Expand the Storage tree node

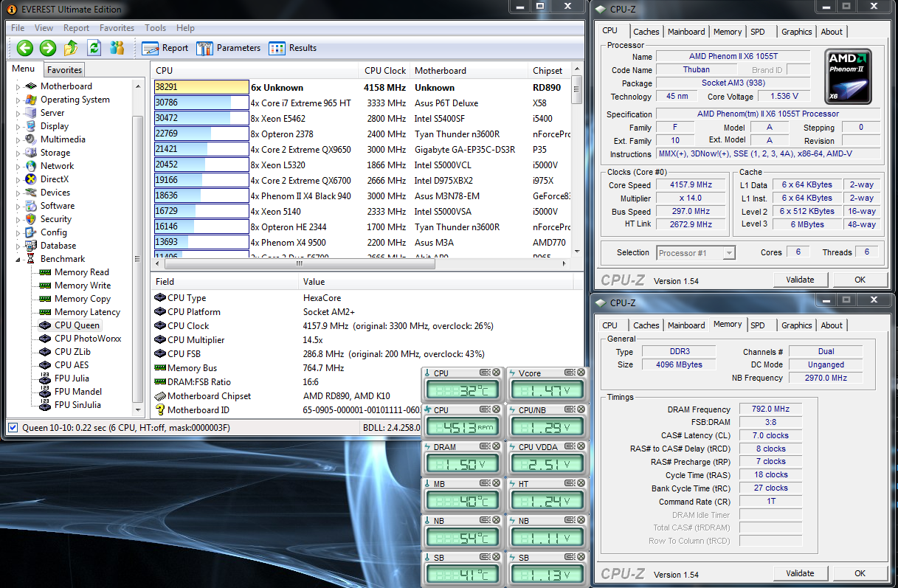tap(18, 153)
